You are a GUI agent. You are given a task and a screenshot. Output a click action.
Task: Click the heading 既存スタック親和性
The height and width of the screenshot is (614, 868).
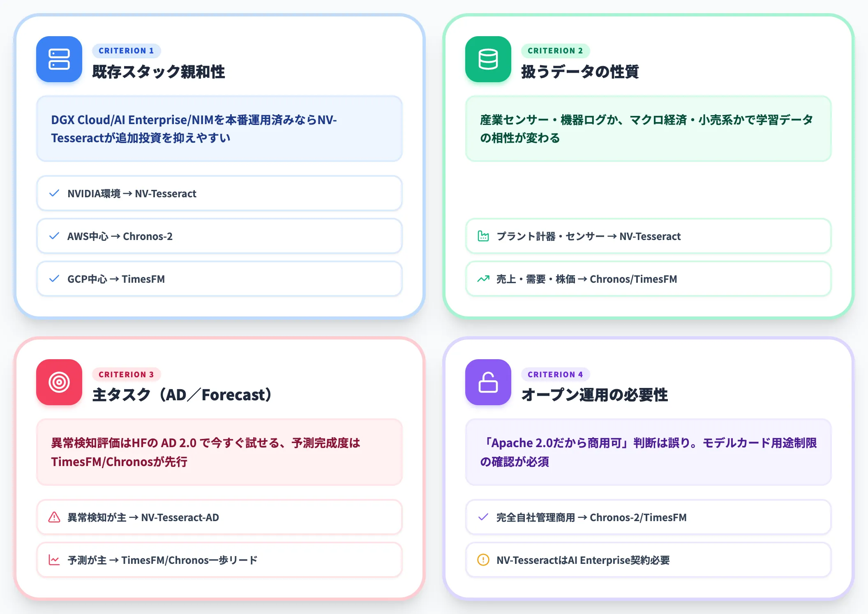[x=159, y=72]
